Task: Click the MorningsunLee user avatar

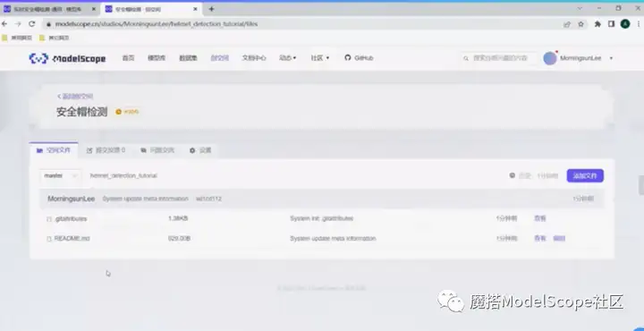Action: (x=549, y=58)
